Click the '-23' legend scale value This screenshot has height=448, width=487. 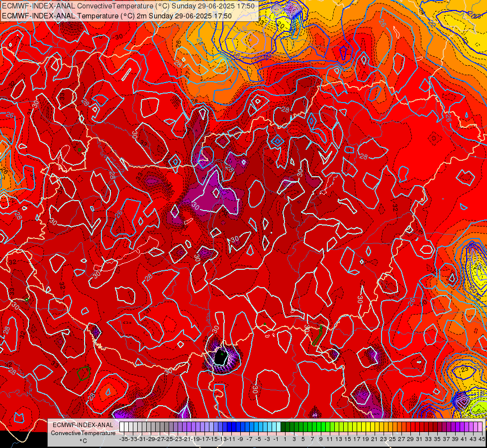pos(178,439)
